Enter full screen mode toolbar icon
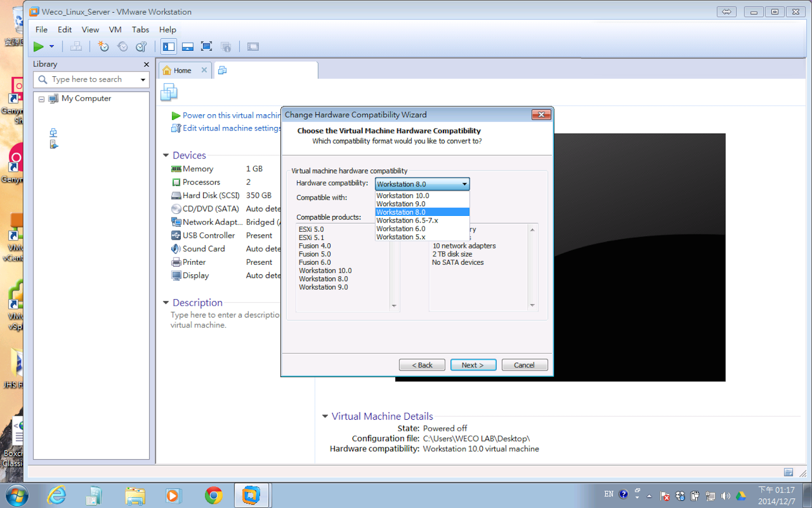The height and width of the screenshot is (508, 812). coord(207,47)
